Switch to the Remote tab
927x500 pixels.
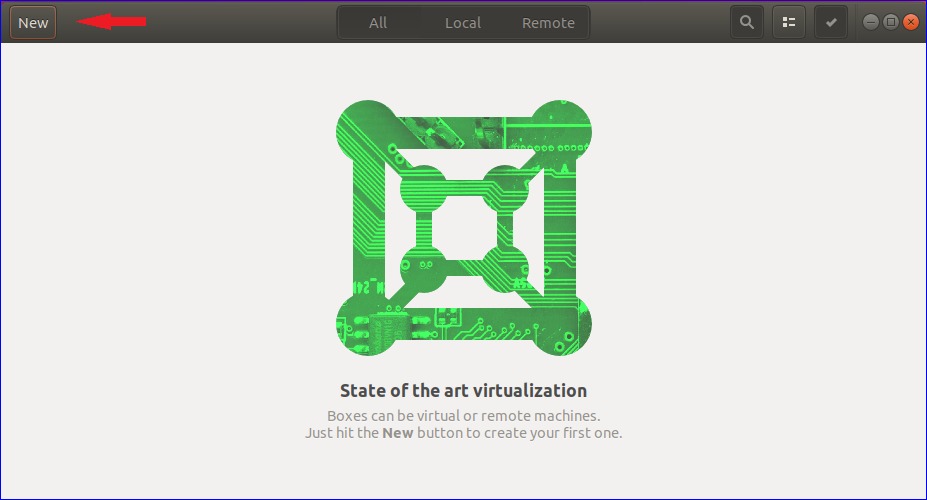[x=548, y=22]
